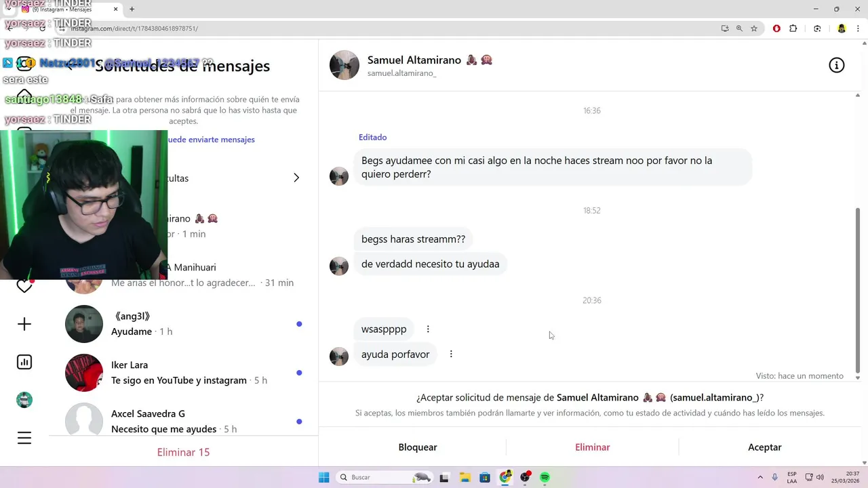Open the Chrome three-dot menu
Screen dimensions: 868x488
pyautogui.click(x=859, y=28)
